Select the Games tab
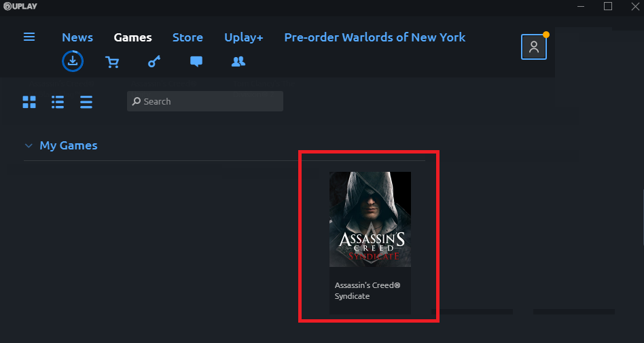 132,37
